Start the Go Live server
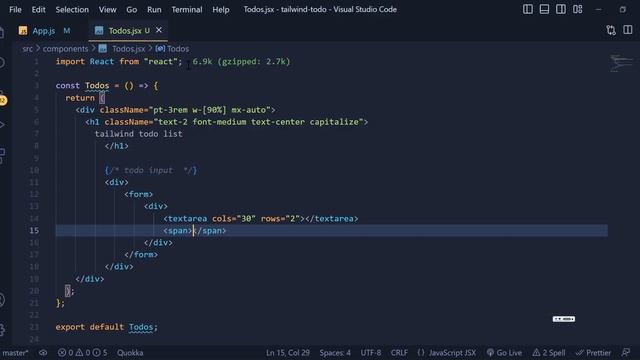 point(504,353)
